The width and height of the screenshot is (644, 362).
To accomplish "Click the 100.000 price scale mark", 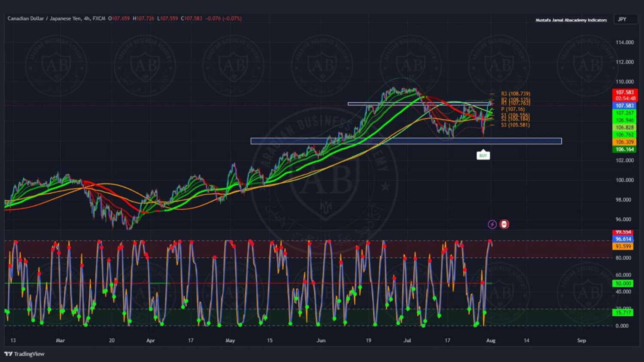I will click(625, 180).
